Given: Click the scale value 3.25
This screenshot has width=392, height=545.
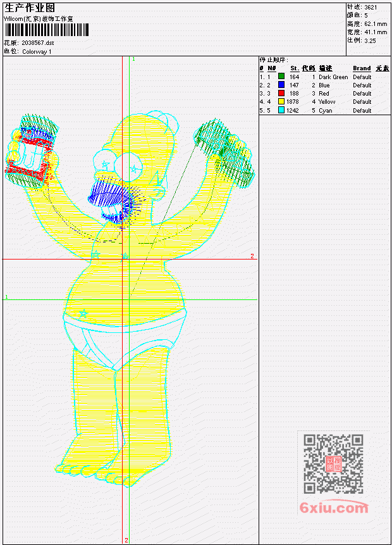Looking at the screenshot, I should (x=370, y=41).
